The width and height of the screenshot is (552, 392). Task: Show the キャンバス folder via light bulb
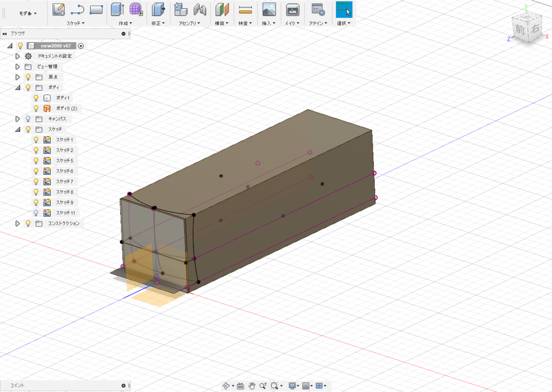point(28,119)
